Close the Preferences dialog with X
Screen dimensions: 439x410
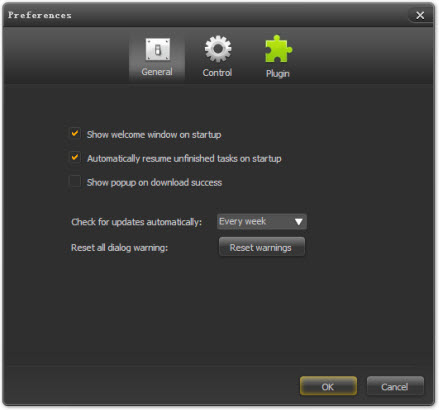(x=420, y=15)
